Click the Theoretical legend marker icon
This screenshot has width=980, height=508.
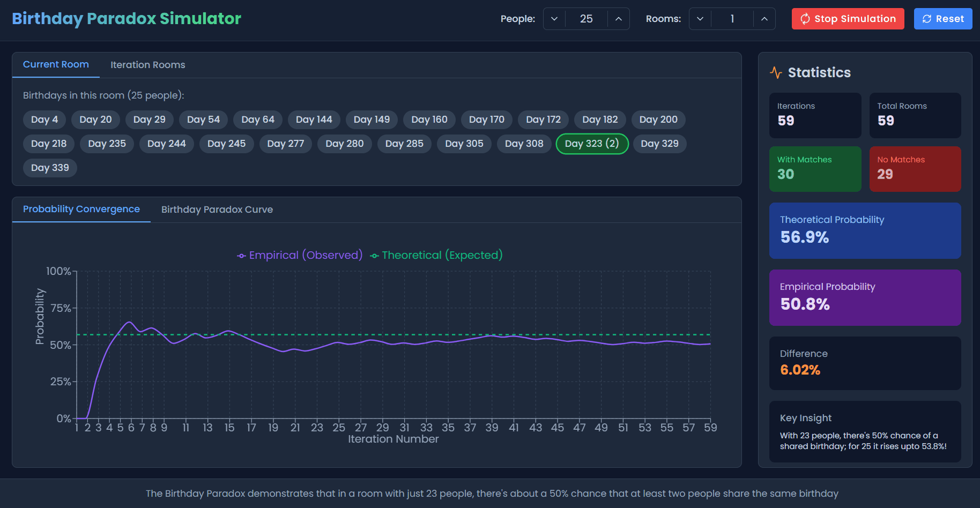(374, 256)
